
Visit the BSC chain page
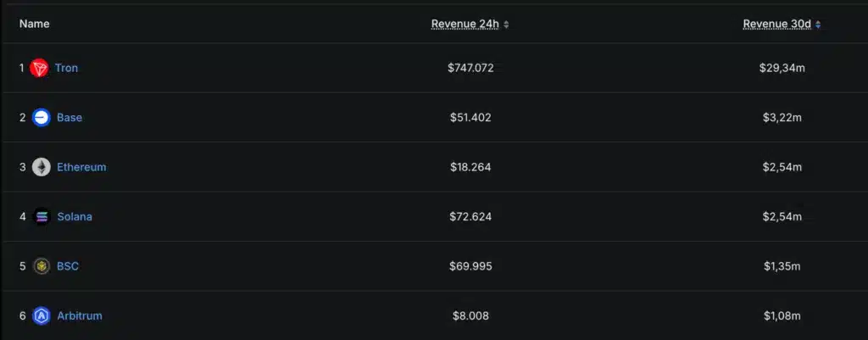68,266
